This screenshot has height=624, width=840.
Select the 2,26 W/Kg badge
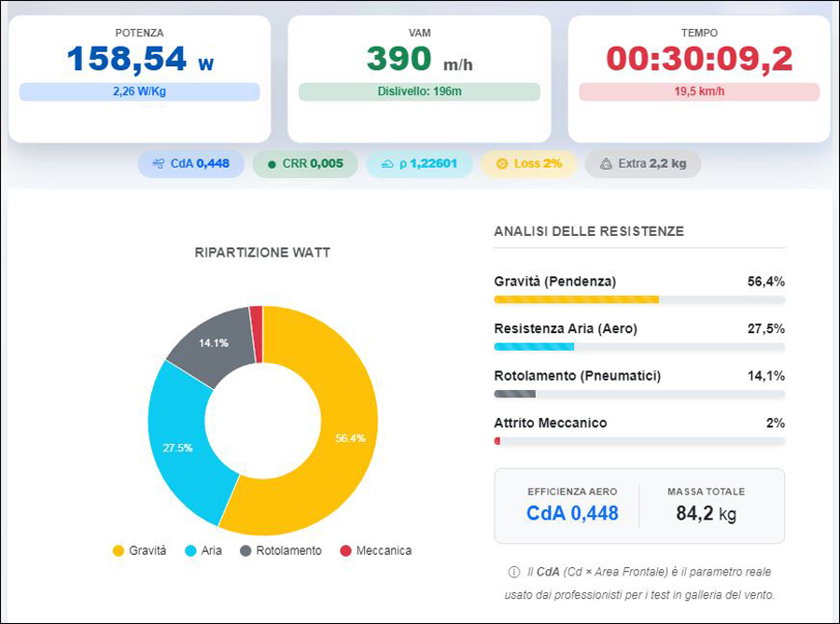pos(139,91)
